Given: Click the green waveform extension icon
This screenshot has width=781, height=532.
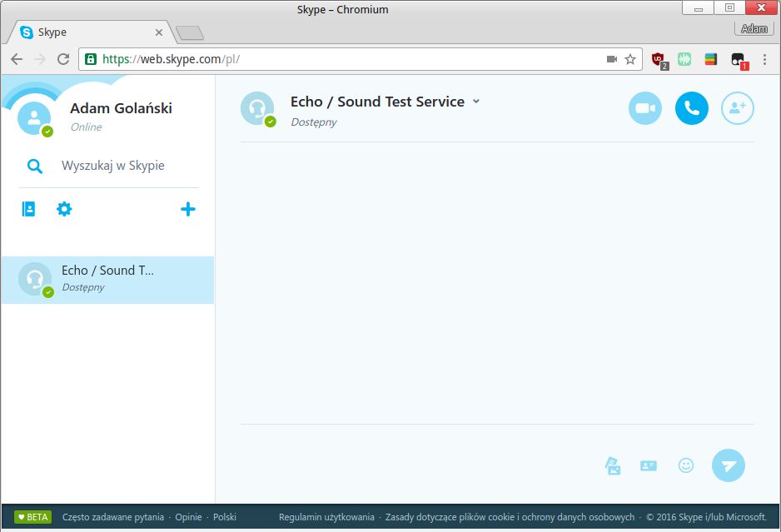Looking at the screenshot, I should click(684, 59).
